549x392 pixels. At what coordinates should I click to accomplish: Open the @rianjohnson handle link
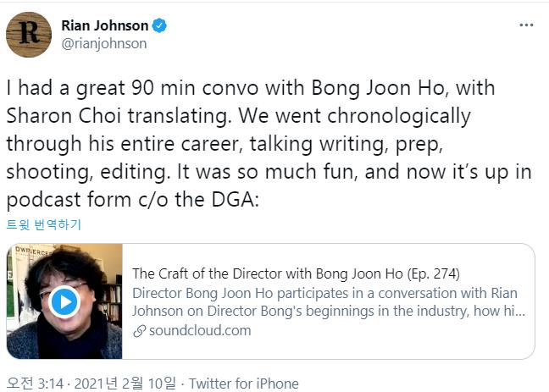click(x=104, y=44)
